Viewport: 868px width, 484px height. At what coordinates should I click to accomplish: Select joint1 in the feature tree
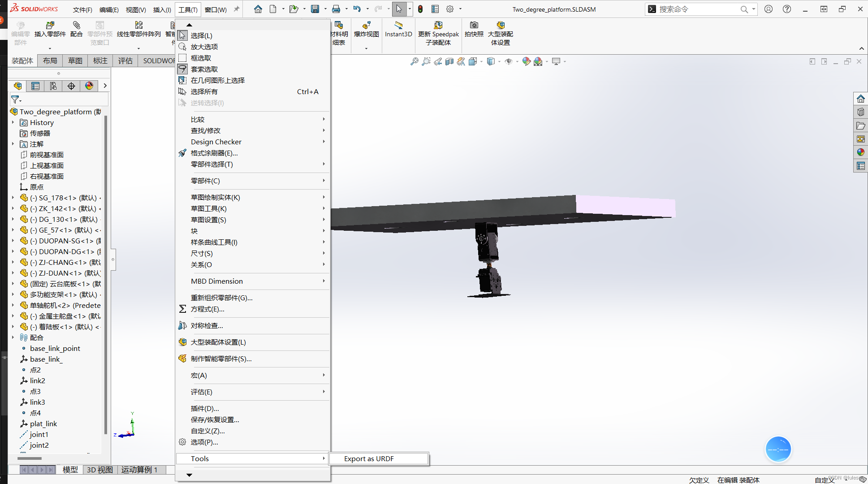click(39, 434)
